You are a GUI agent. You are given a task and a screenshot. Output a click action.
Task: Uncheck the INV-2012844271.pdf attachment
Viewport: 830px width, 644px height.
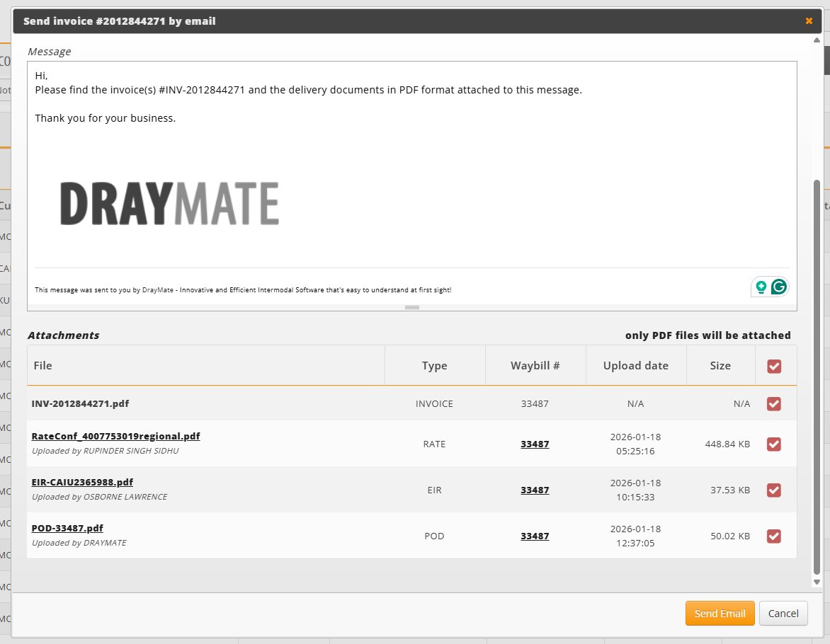pyautogui.click(x=773, y=403)
